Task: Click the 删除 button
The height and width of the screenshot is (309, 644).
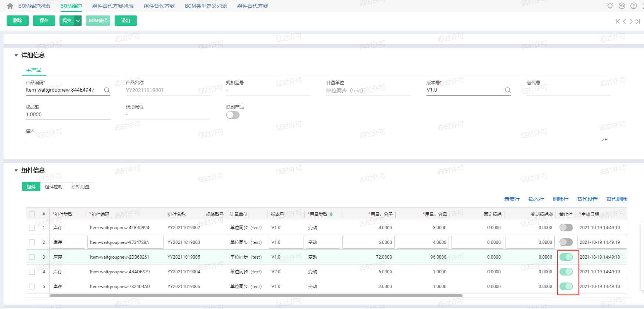Action: tap(18, 21)
